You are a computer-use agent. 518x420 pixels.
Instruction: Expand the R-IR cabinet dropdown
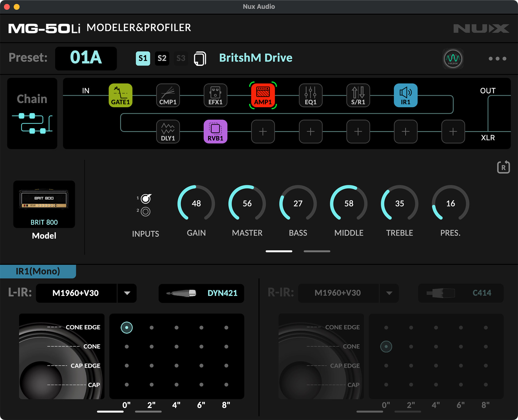coord(389,293)
